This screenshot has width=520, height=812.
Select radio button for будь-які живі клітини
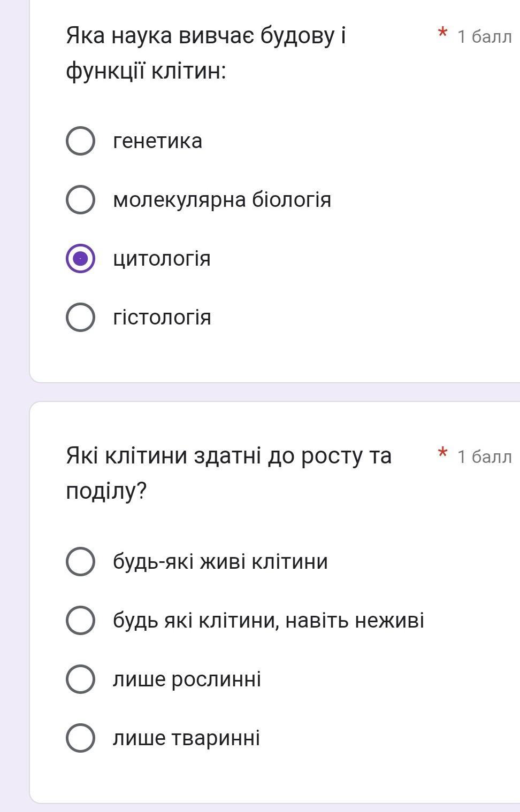(x=81, y=562)
